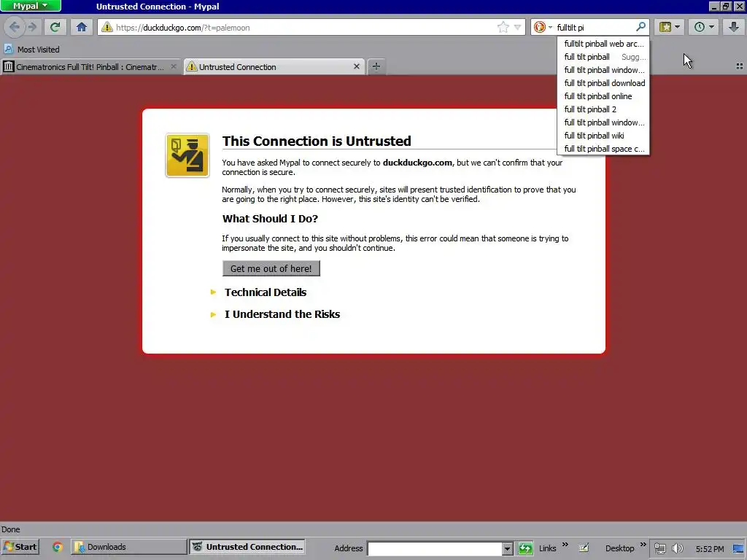Choose suggestion 'full tilt pinball wiki'
This screenshot has width=747, height=560.
603,136
